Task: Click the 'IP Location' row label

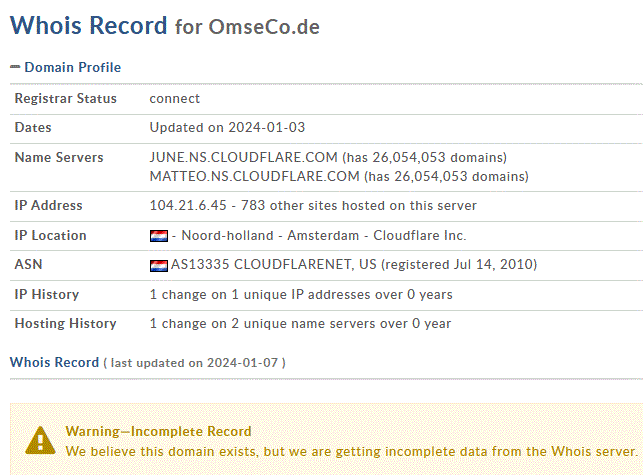Action: [x=51, y=235]
